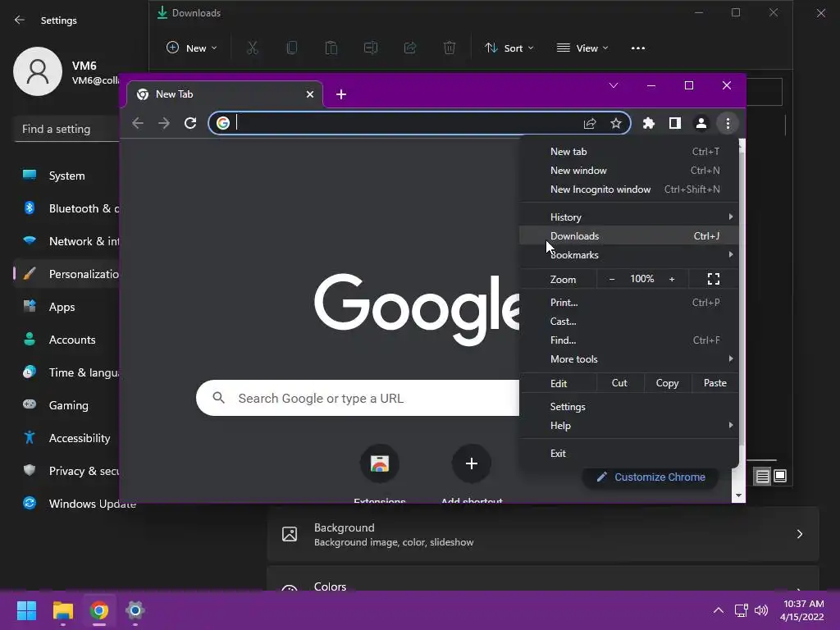
Task: Select System in Settings sidebar
Action: (x=66, y=176)
